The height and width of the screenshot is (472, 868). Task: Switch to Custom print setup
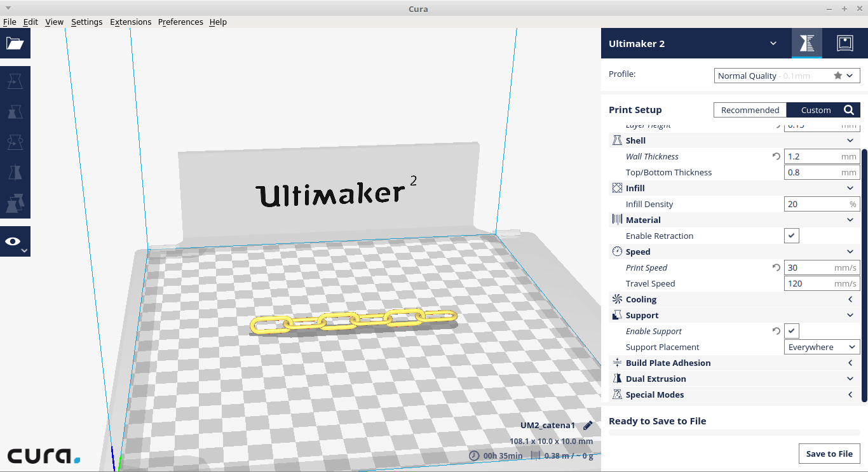[816, 110]
